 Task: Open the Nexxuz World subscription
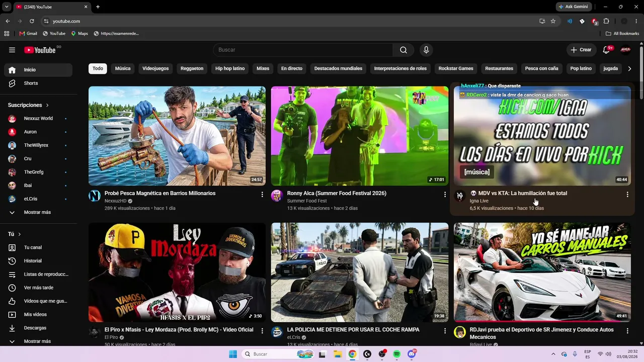[38, 119]
